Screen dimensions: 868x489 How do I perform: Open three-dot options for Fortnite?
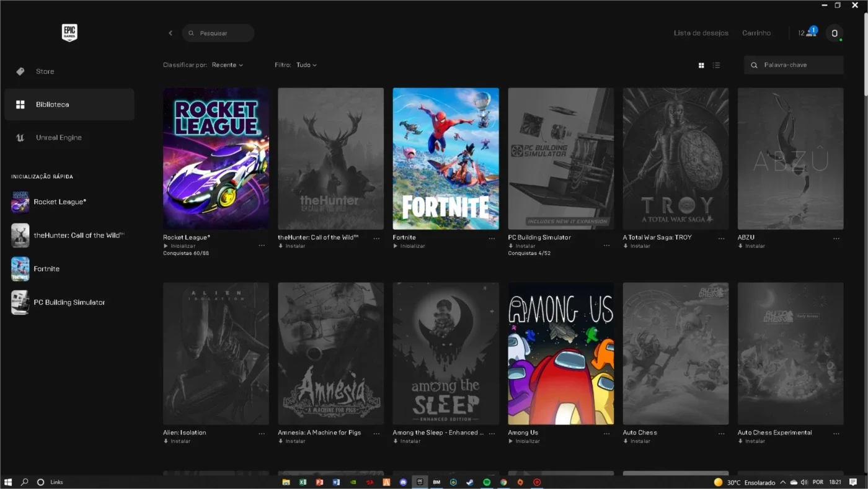492,238
